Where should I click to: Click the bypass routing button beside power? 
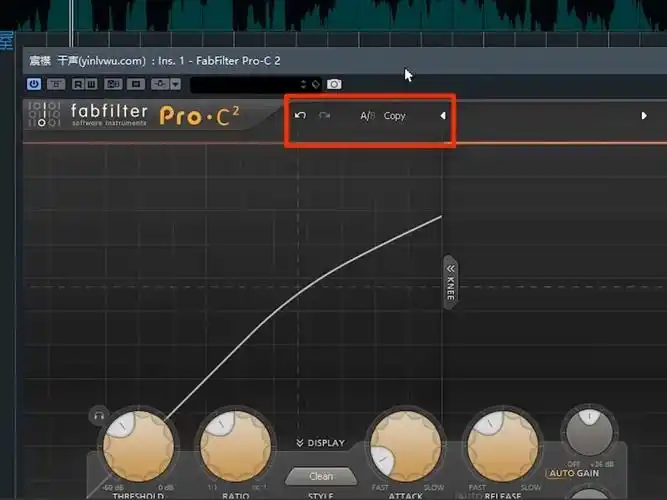(56, 84)
